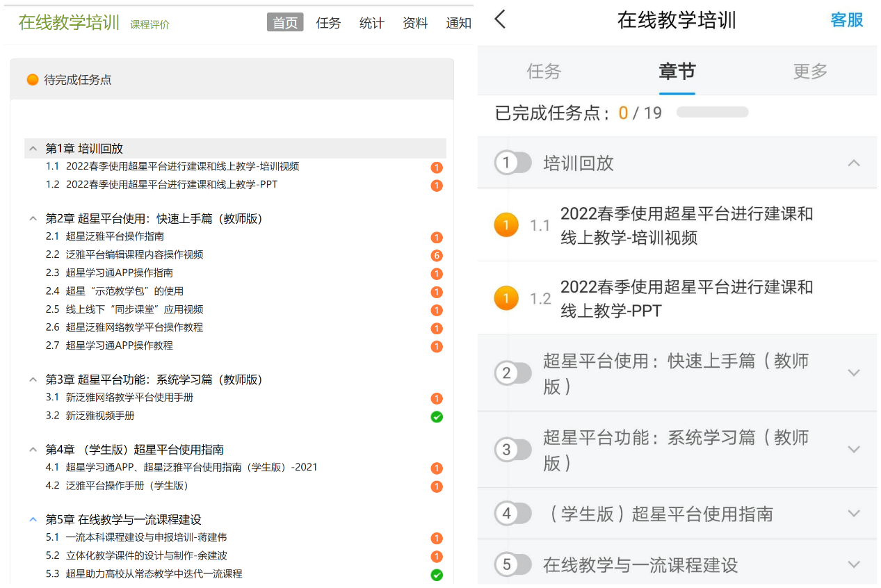The height and width of the screenshot is (588, 881).
Task: Click orange badge beside mobile item 1.1
Action: [x=506, y=225]
